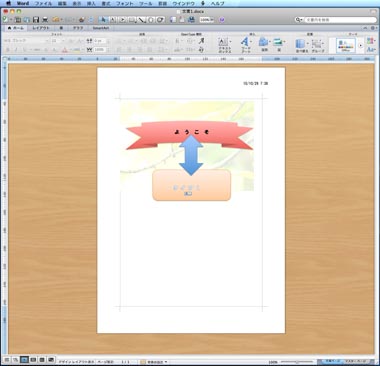The width and height of the screenshot is (380, 366).
Task: Click the Print icon in toolbar
Action: click(44, 20)
